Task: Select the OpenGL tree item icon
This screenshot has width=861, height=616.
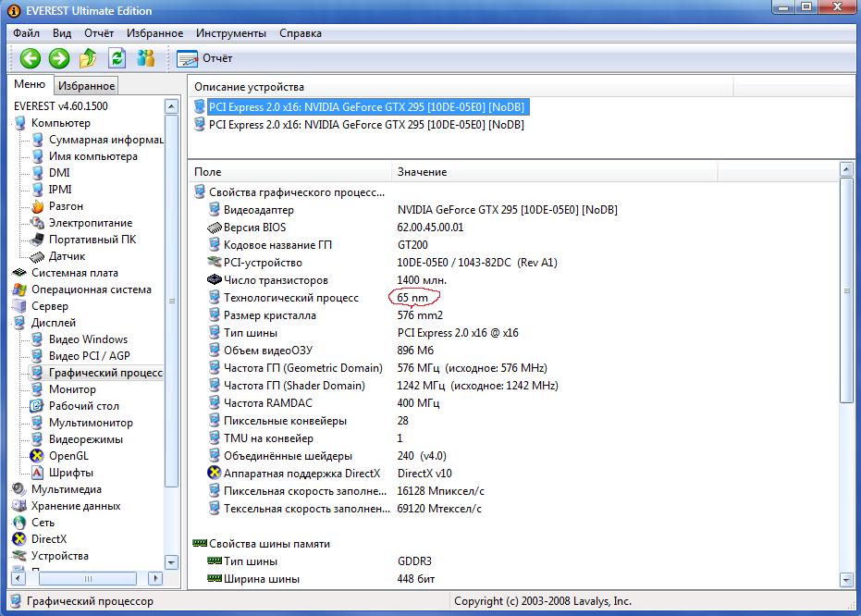Action: tap(37, 456)
